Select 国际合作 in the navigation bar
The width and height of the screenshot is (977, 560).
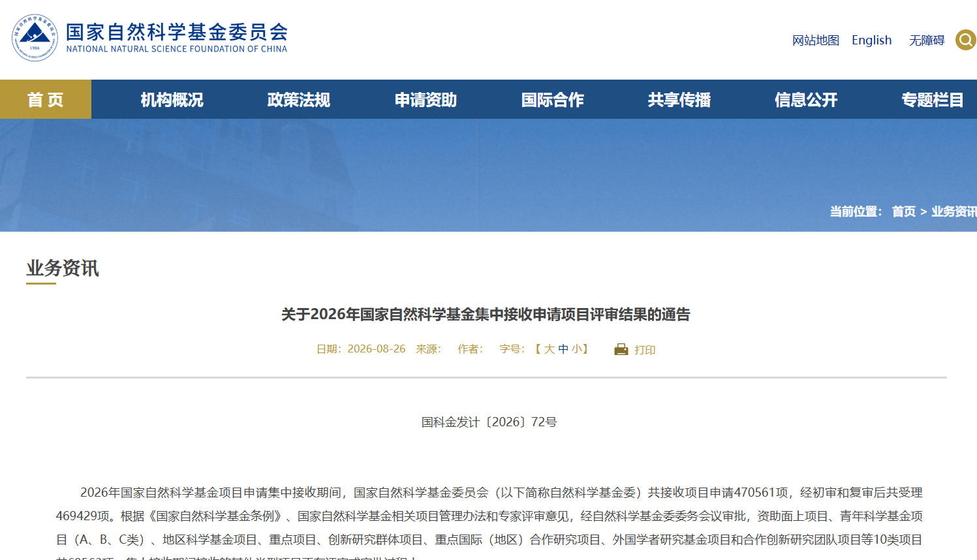pyautogui.click(x=552, y=100)
